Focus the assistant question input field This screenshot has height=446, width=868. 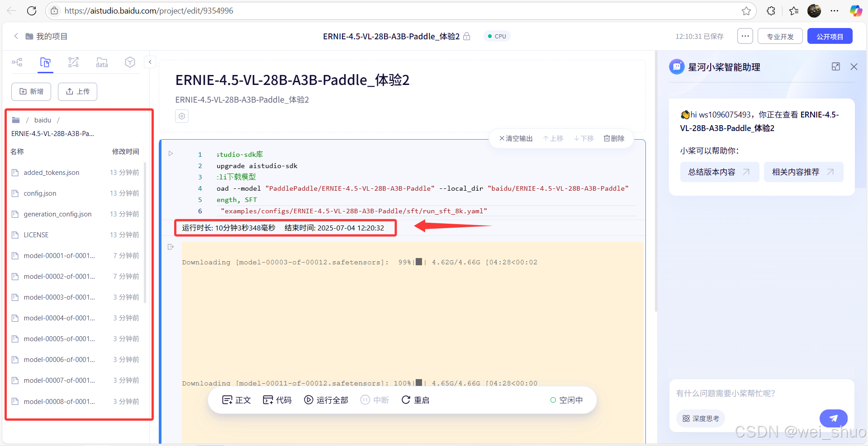click(762, 394)
